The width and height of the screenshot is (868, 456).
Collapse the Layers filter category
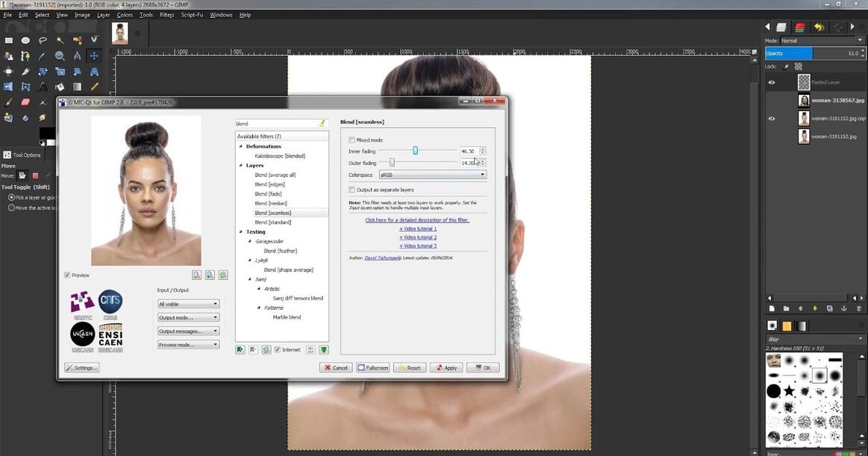tap(241, 166)
